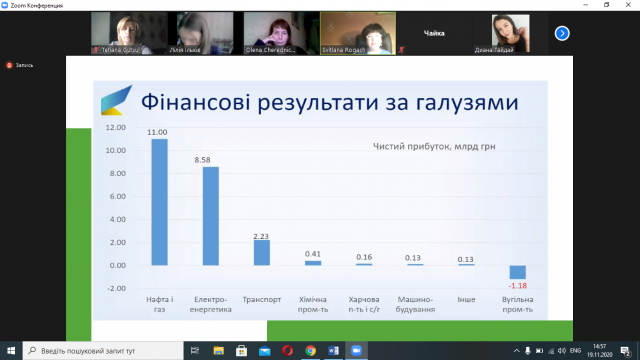
Task: Switch the ENG input language indicator
Action: [576, 351]
